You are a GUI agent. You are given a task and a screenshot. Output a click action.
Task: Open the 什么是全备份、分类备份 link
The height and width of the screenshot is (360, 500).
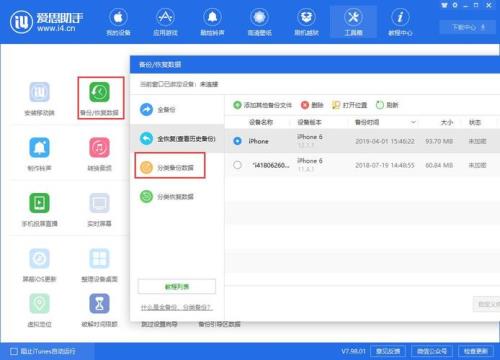(x=177, y=307)
